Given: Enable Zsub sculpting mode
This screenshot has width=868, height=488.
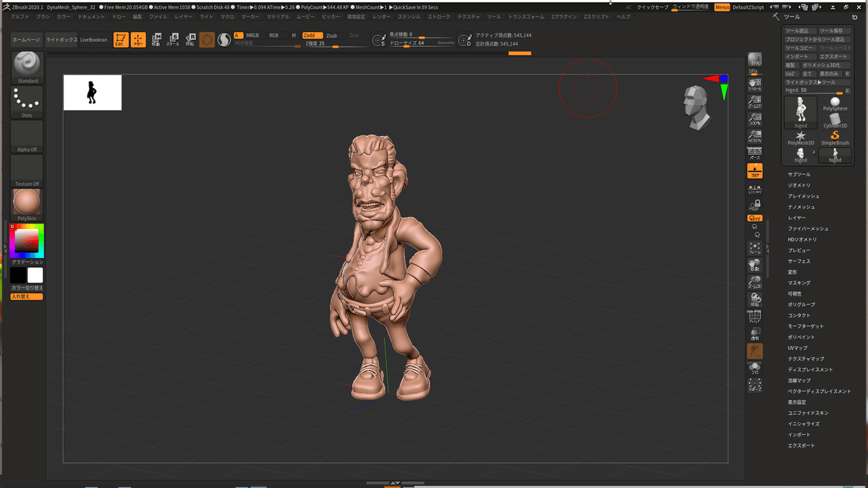Looking at the screenshot, I should [x=331, y=35].
